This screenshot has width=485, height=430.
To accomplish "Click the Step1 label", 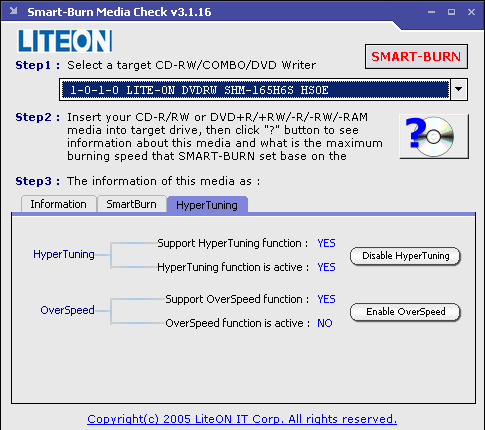I will coord(38,65).
